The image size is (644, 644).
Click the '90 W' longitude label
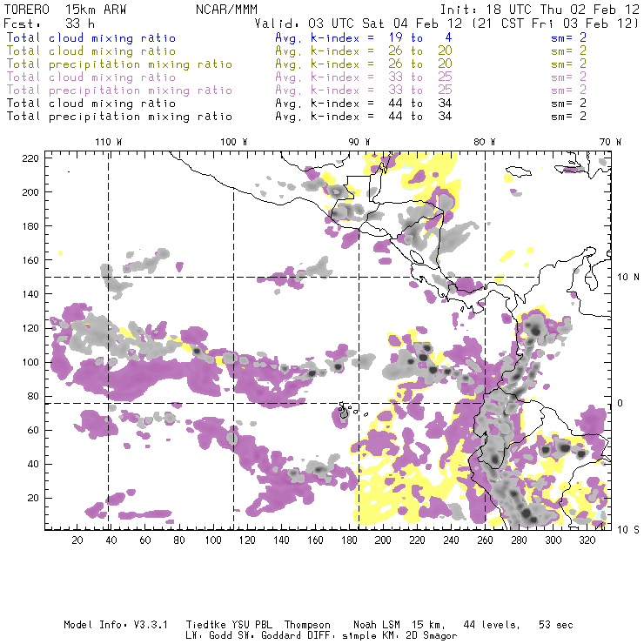[x=359, y=142]
